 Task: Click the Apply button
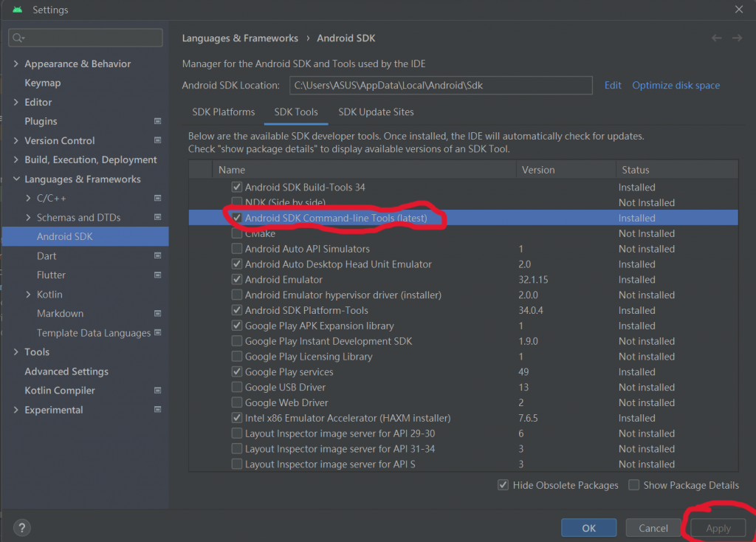[x=718, y=528]
